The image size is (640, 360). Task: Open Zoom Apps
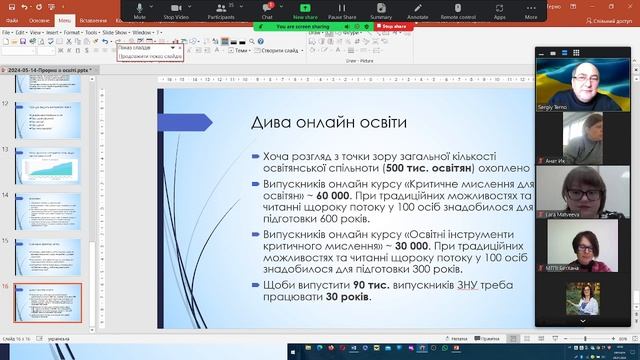[499, 11]
